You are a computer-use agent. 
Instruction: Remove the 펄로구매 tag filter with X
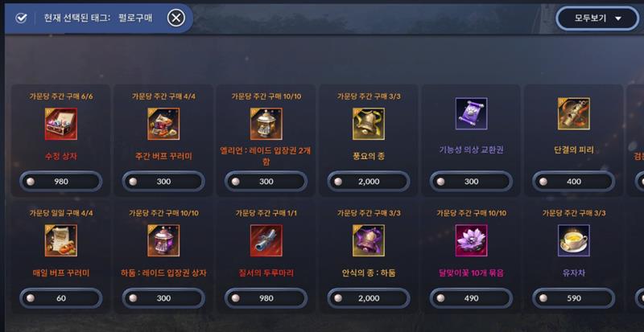(176, 18)
